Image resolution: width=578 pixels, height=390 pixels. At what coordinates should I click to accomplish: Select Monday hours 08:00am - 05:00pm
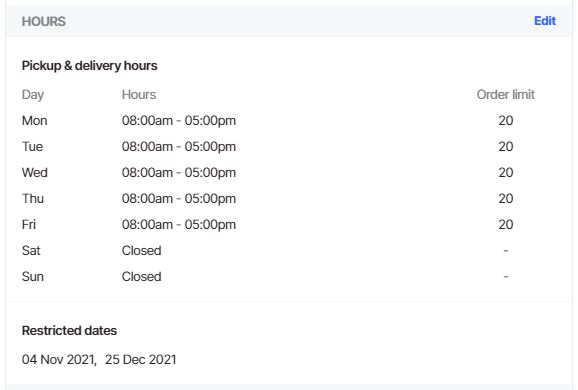179,121
